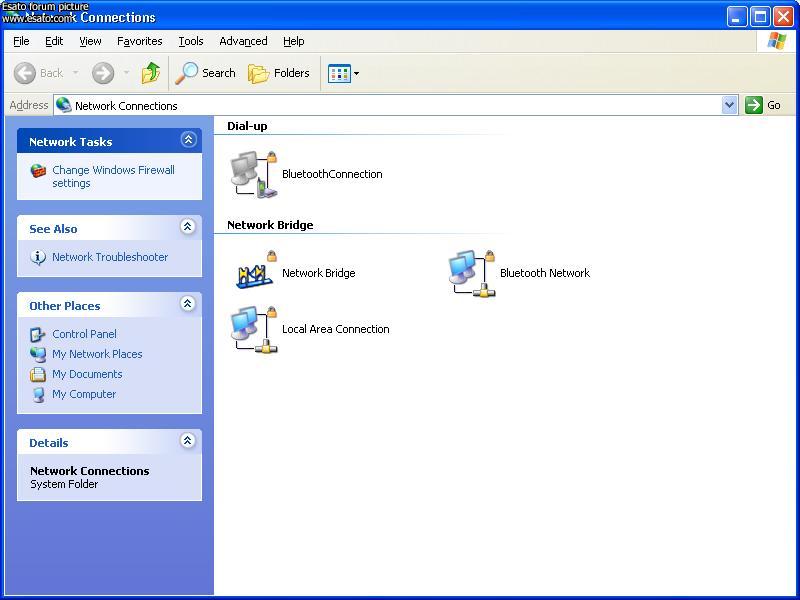The width and height of the screenshot is (800, 600).
Task: Click the Search magnifier icon
Action: [186, 73]
